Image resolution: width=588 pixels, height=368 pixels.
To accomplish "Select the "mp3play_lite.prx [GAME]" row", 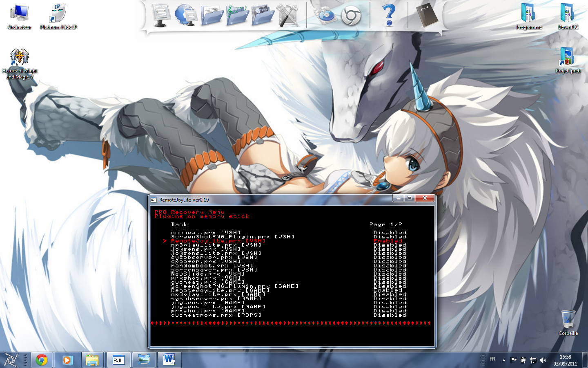I will 289,294.
